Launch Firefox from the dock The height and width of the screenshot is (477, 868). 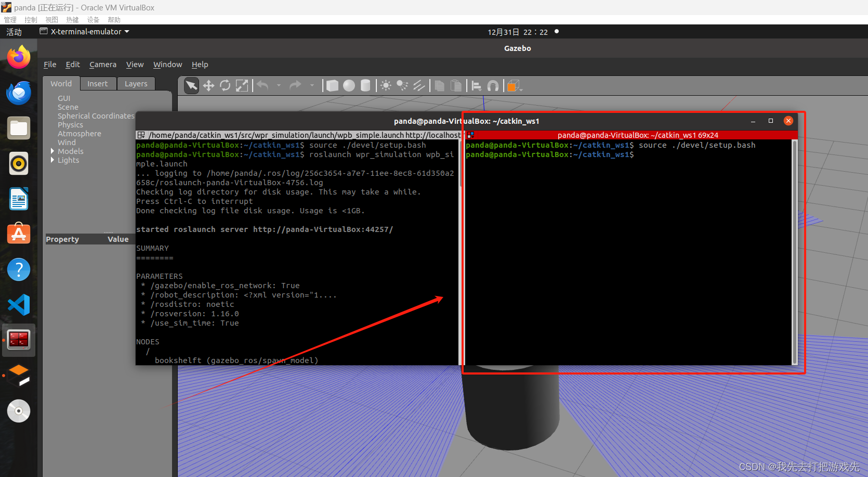click(19, 57)
